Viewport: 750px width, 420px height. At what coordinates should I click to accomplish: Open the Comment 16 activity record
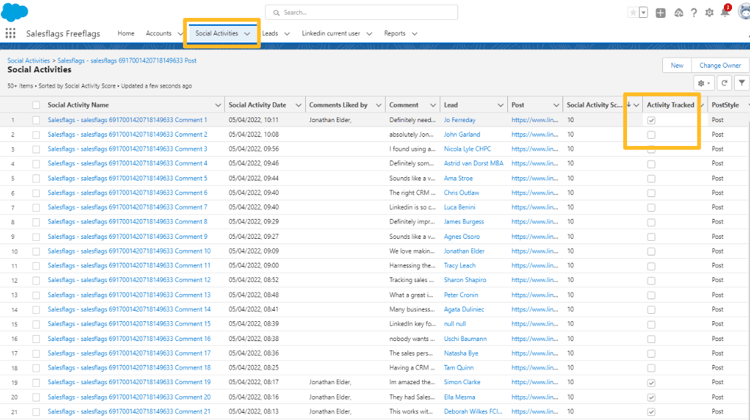point(129,339)
